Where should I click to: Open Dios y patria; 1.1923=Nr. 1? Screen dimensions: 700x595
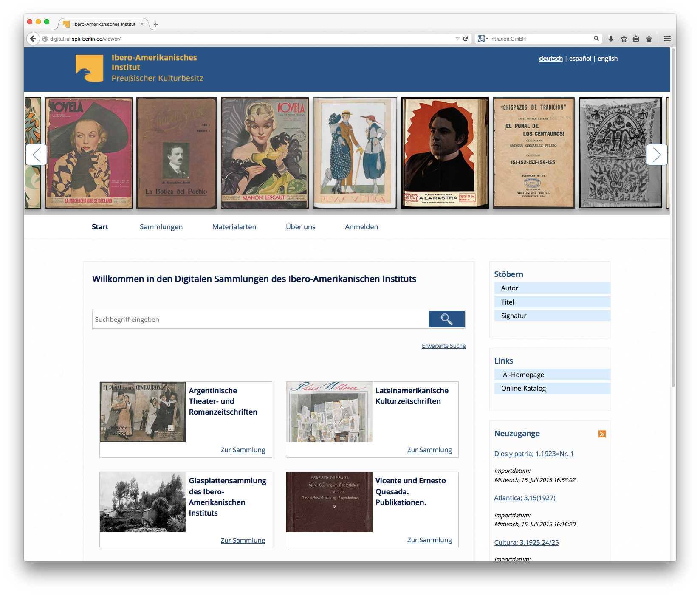(x=534, y=454)
